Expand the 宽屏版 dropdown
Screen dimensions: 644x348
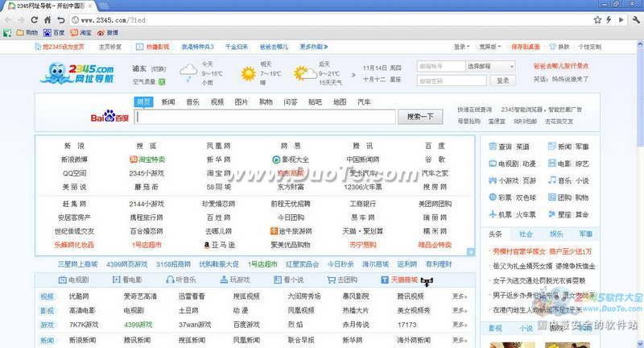click(489, 47)
